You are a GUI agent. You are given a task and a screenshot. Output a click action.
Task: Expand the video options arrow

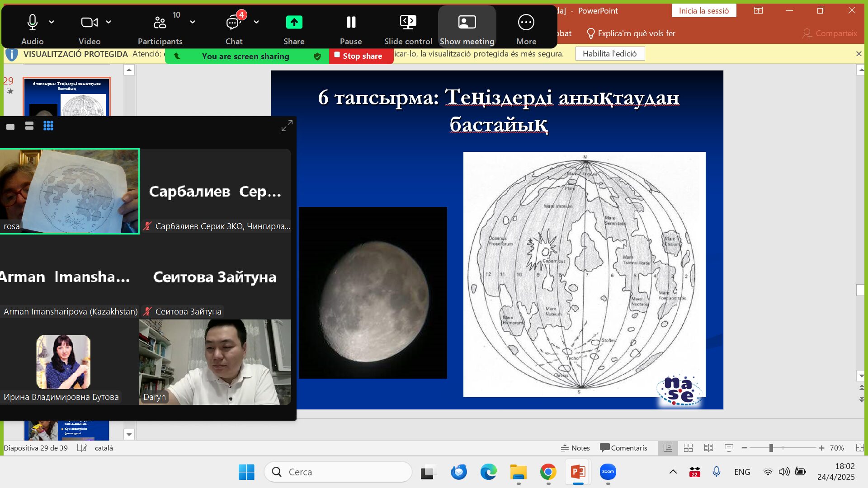pyautogui.click(x=108, y=22)
